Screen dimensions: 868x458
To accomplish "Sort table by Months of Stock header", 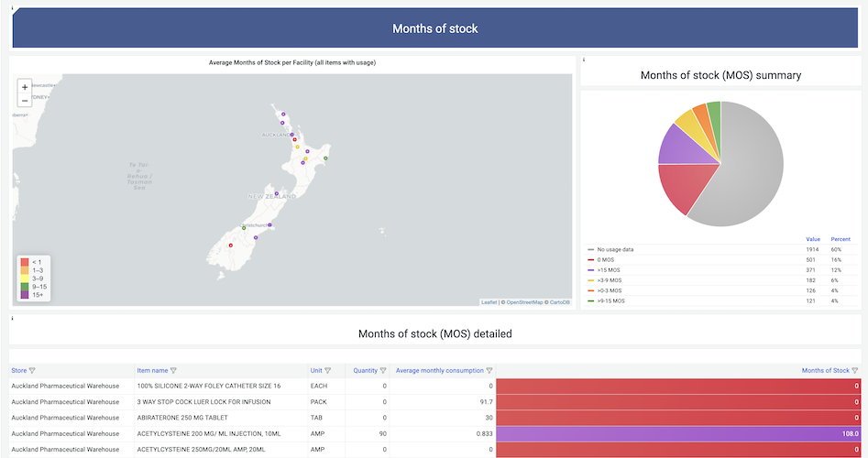I will coord(825,371).
